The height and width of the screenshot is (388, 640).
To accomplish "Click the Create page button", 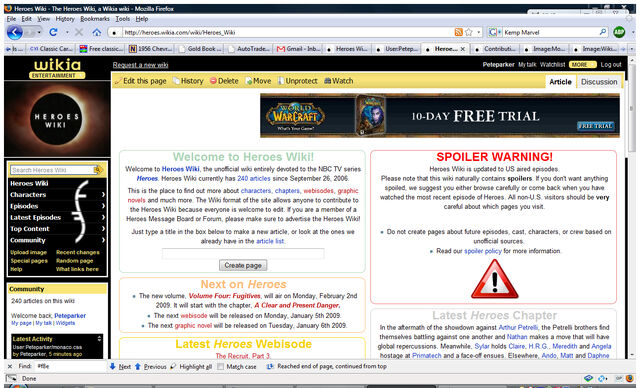I will (243, 265).
